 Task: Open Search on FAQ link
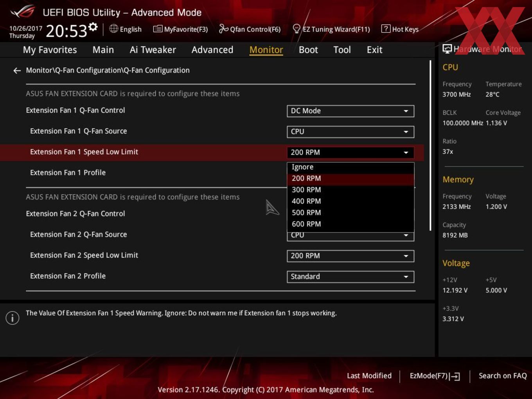[503, 376]
